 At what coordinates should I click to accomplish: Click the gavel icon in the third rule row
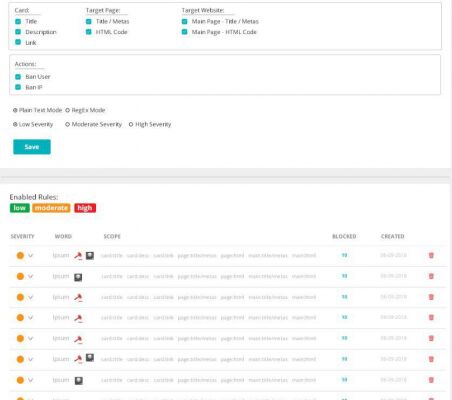point(78,297)
